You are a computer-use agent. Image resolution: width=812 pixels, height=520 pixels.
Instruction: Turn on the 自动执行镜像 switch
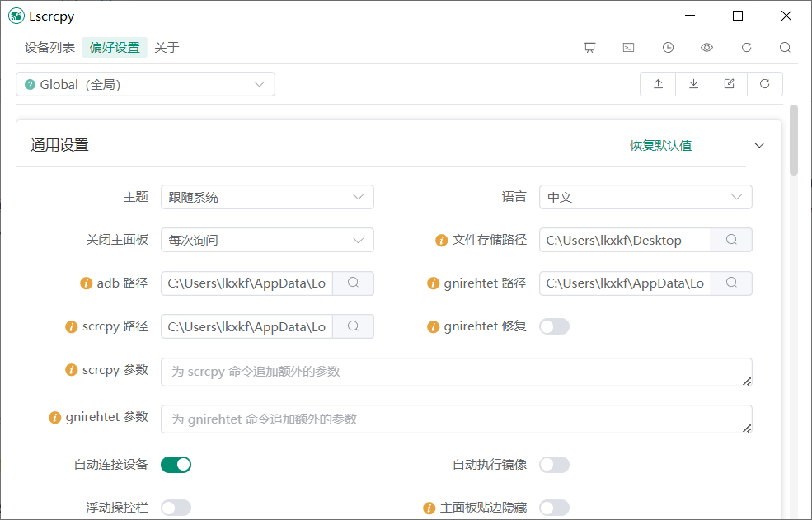pos(554,465)
